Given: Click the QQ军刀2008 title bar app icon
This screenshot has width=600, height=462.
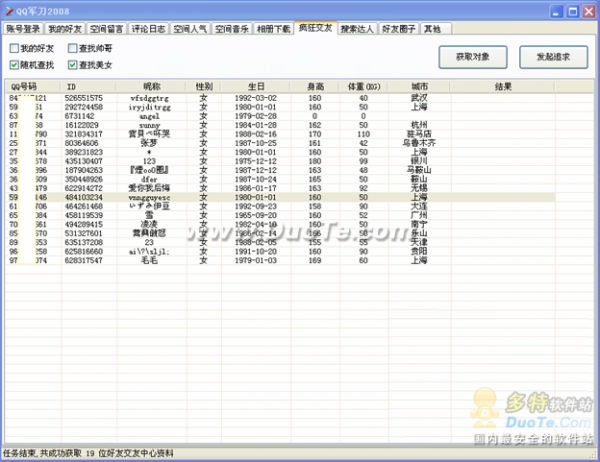Looking at the screenshot, I should [9, 9].
